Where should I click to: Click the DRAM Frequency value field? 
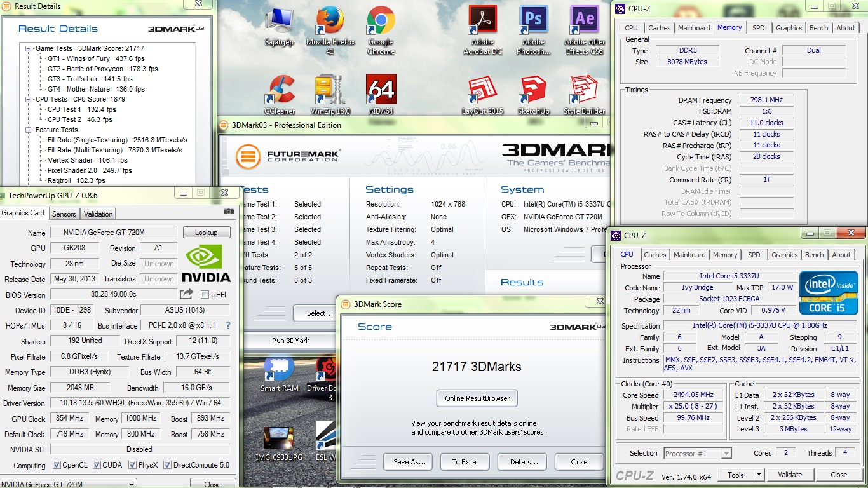tap(766, 100)
